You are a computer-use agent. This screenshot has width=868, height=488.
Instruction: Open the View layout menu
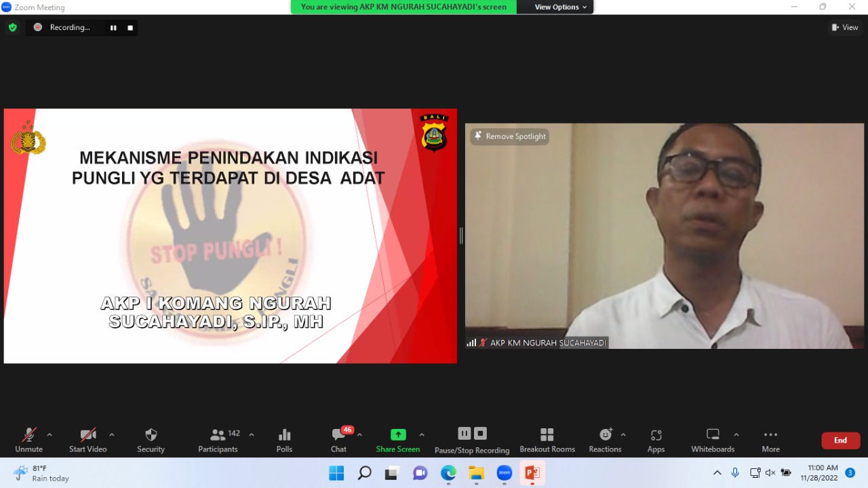point(845,27)
